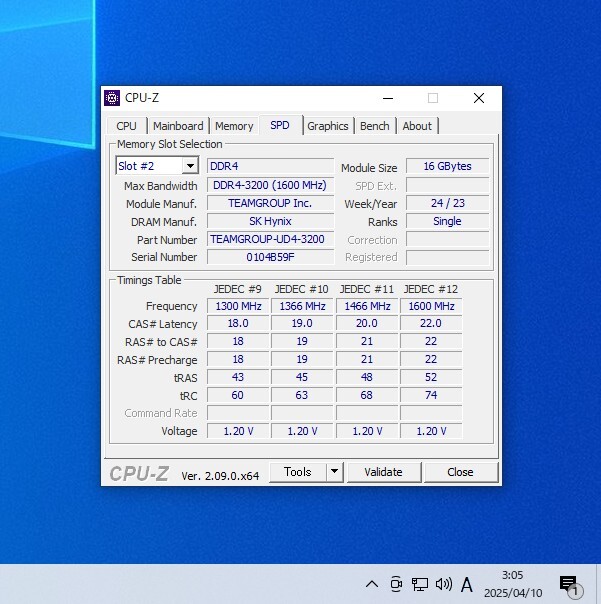Close CPU-Z with the X button
This screenshot has width=601, height=604.
pyautogui.click(x=479, y=98)
